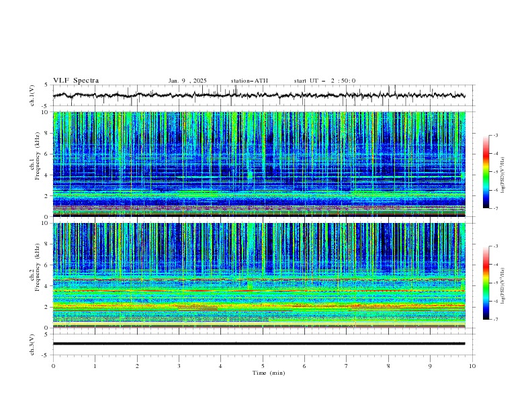Click the ch.1 voltage waveform trace

(x=259, y=95)
